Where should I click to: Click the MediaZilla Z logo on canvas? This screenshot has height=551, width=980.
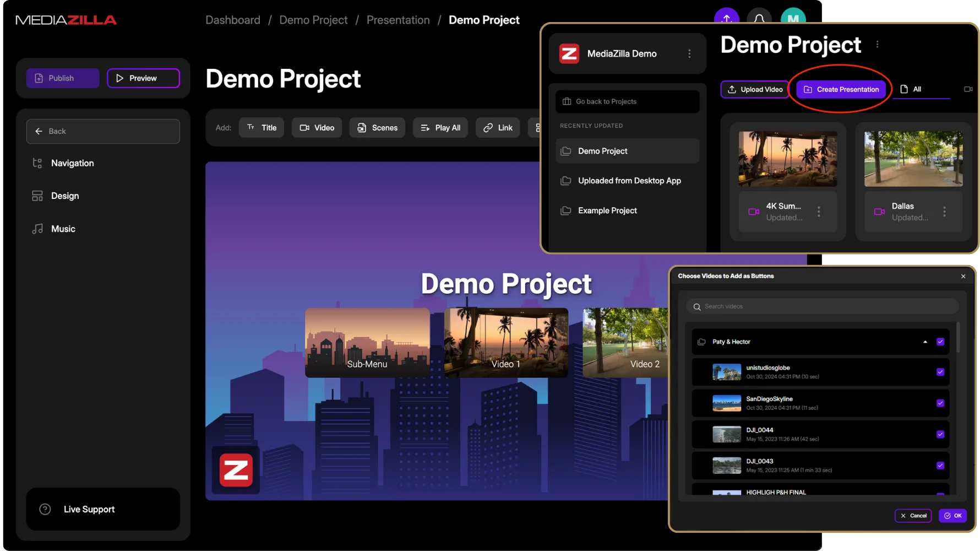(x=236, y=470)
